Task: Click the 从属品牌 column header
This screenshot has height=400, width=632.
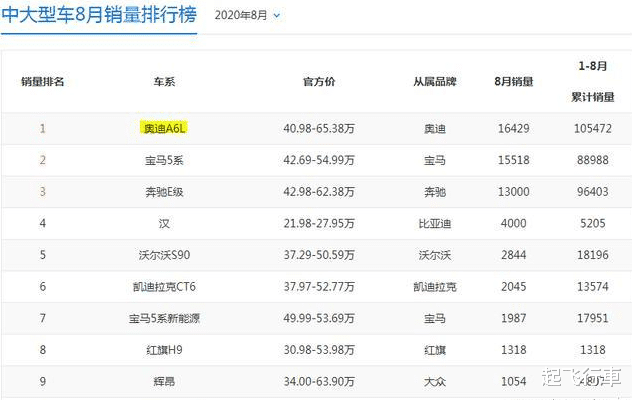Action: (434, 82)
